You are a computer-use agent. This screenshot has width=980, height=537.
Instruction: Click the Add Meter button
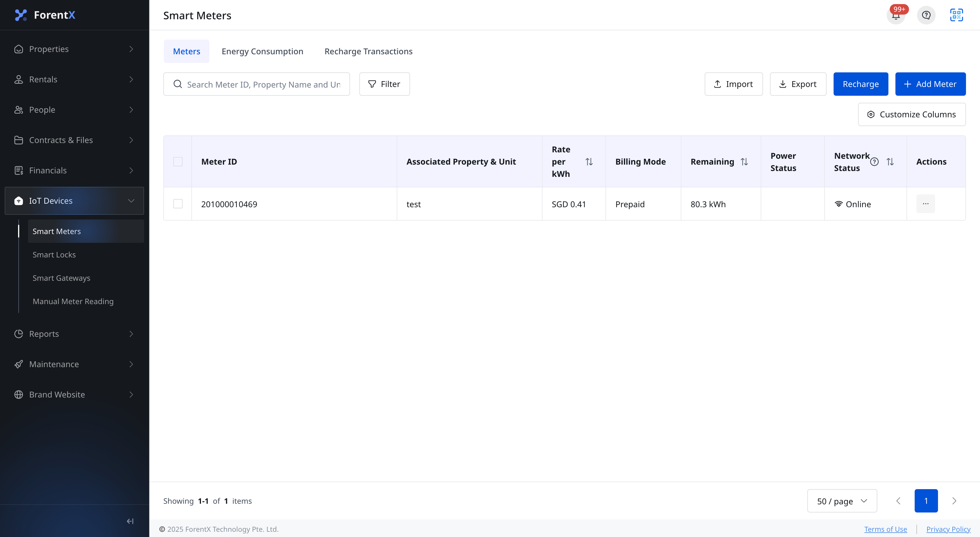point(930,84)
